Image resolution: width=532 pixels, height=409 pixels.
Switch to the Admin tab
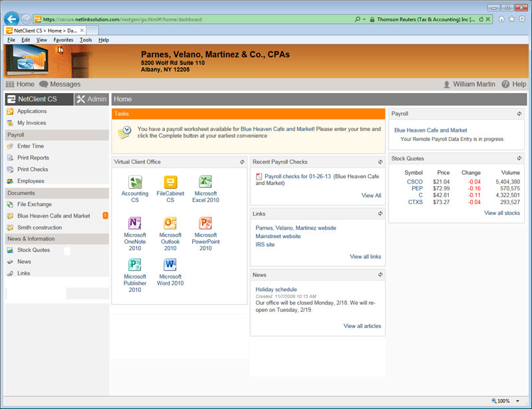point(91,99)
